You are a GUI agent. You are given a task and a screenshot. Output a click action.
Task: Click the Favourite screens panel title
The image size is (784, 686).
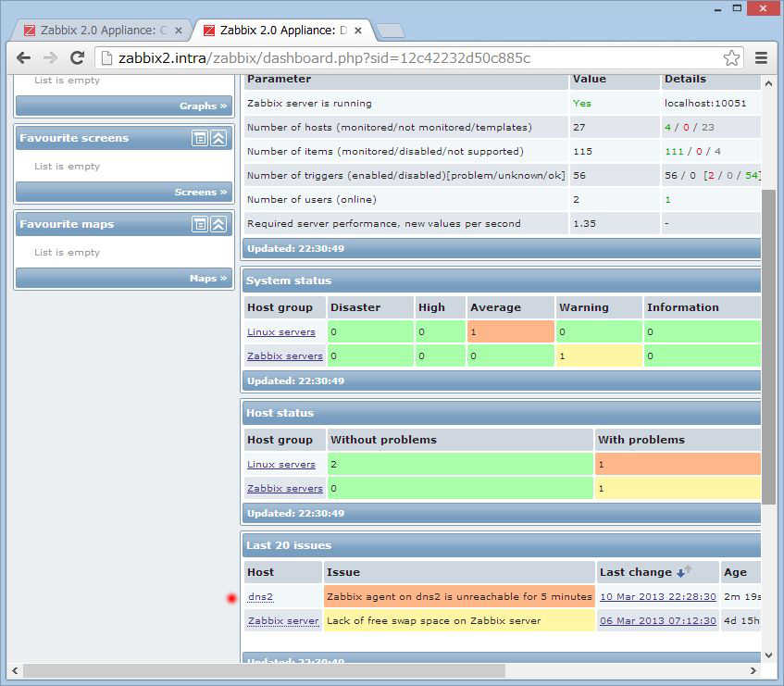(74, 138)
